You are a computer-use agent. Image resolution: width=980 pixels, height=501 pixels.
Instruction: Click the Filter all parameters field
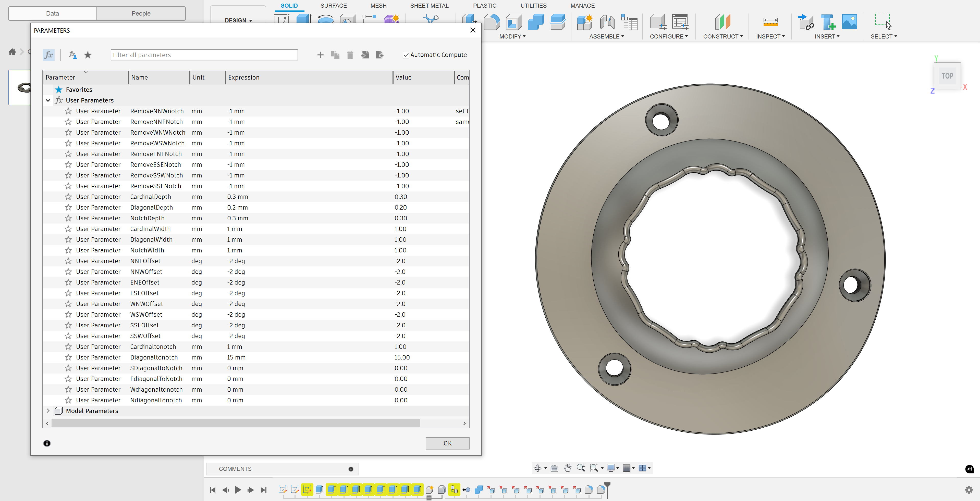tap(204, 55)
